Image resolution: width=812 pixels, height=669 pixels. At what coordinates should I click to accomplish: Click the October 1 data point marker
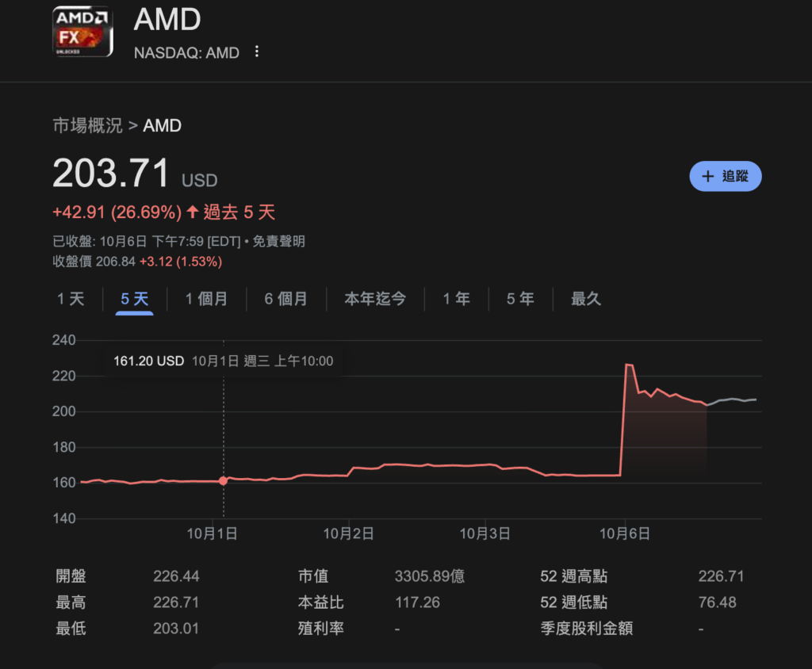(x=224, y=480)
